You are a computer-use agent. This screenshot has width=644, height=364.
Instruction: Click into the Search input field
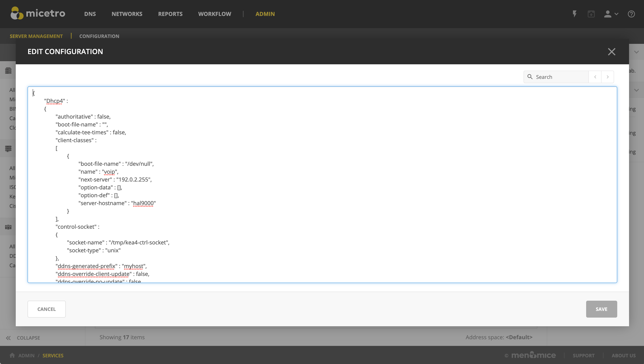[560, 77]
